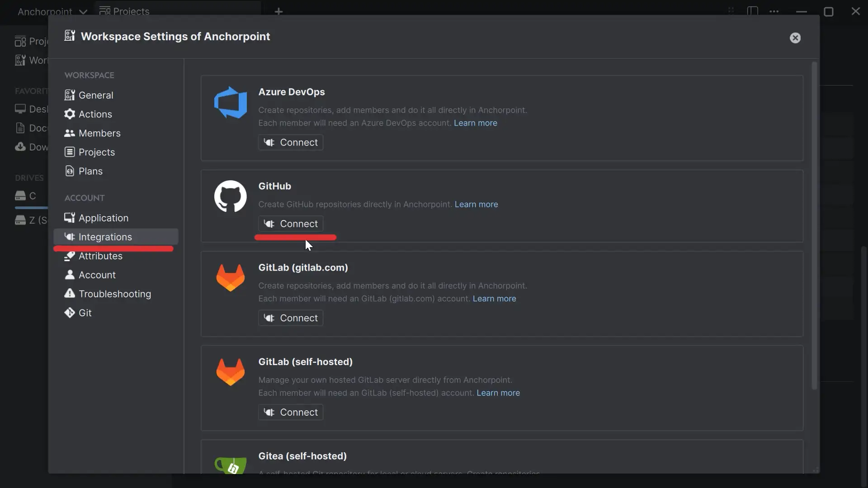Image resolution: width=868 pixels, height=488 pixels.
Task: Click the Application icon under Account
Action: pos(70,218)
